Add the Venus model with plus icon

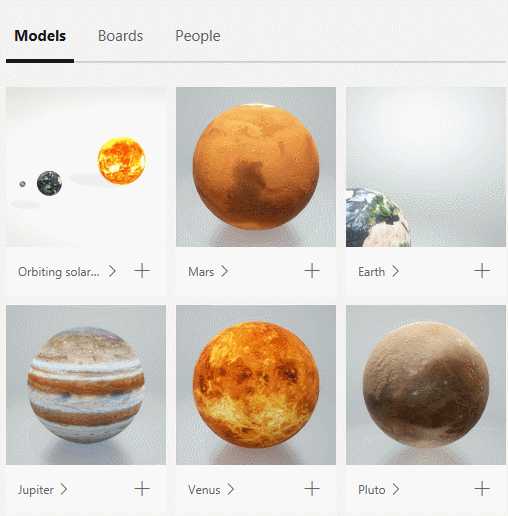(312, 489)
